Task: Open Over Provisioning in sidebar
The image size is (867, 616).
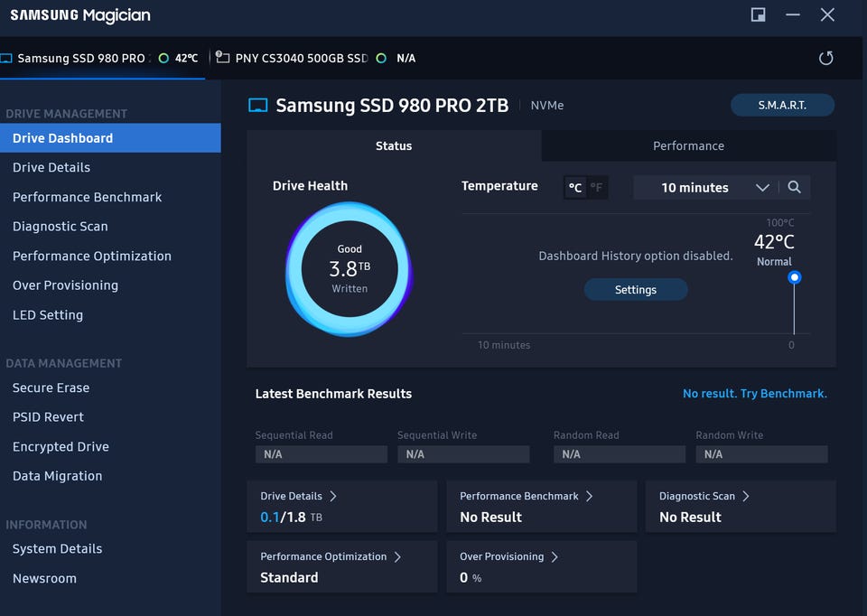Action: [x=110, y=285]
